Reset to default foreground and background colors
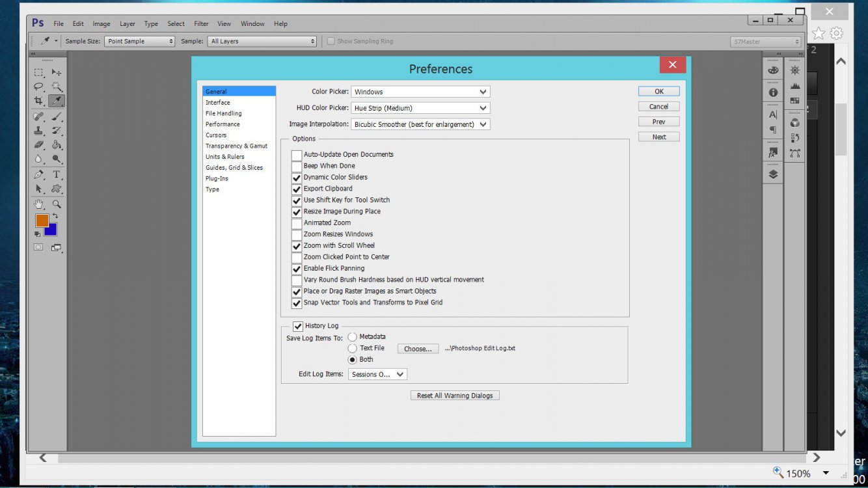Viewport: 868px width, 488px height. pyautogui.click(x=37, y=233)
